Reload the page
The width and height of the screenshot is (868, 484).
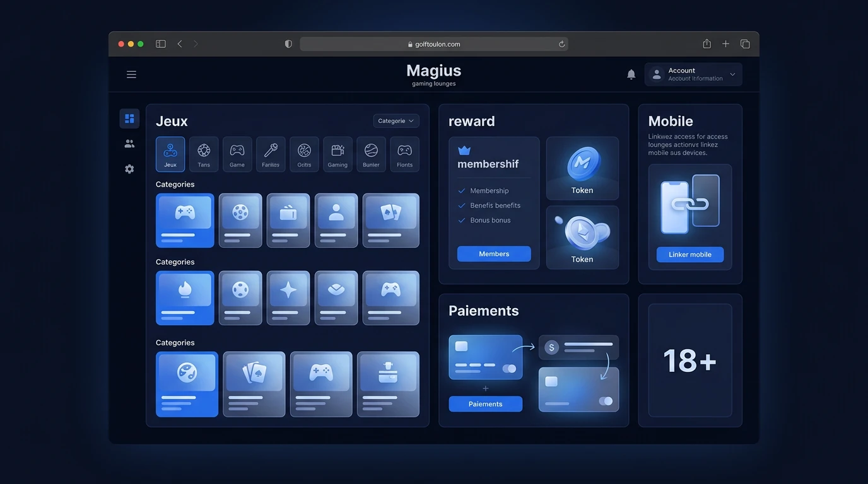click(x=561, y=44)
